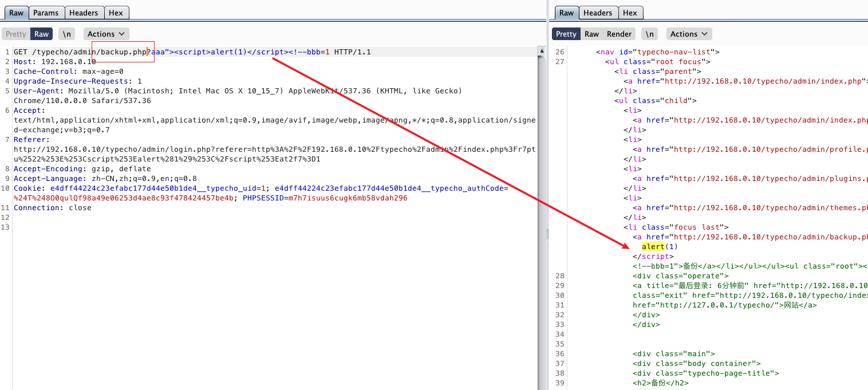Click the Connection: close line
The height and width of the screenshot is (390, 868).
[53, 208]
